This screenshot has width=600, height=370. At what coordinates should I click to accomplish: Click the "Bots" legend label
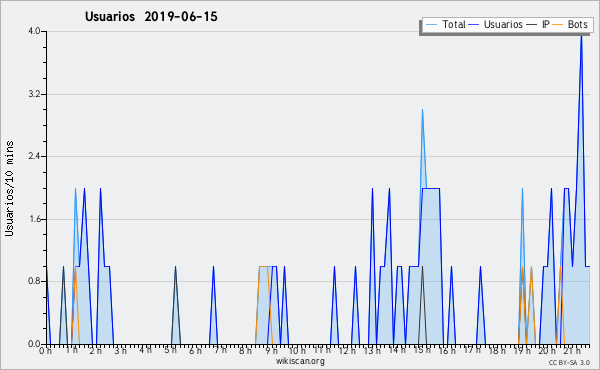[577, 24]
